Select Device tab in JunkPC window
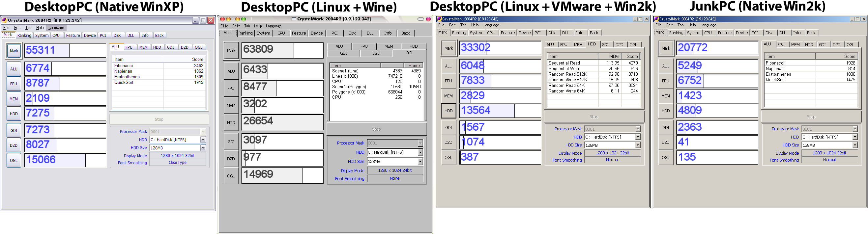 pos(742,33)
